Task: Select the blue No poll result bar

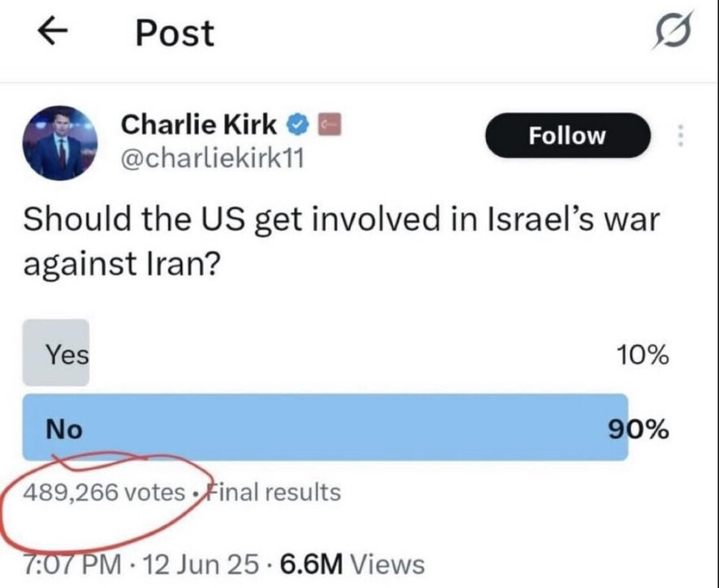Action: click(325, 427)
